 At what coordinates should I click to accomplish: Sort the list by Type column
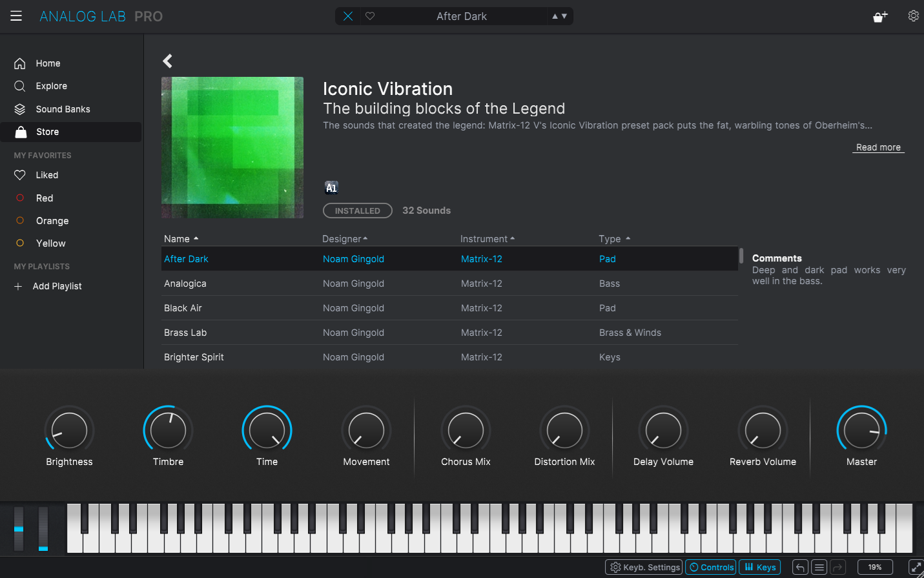(614, 239)
